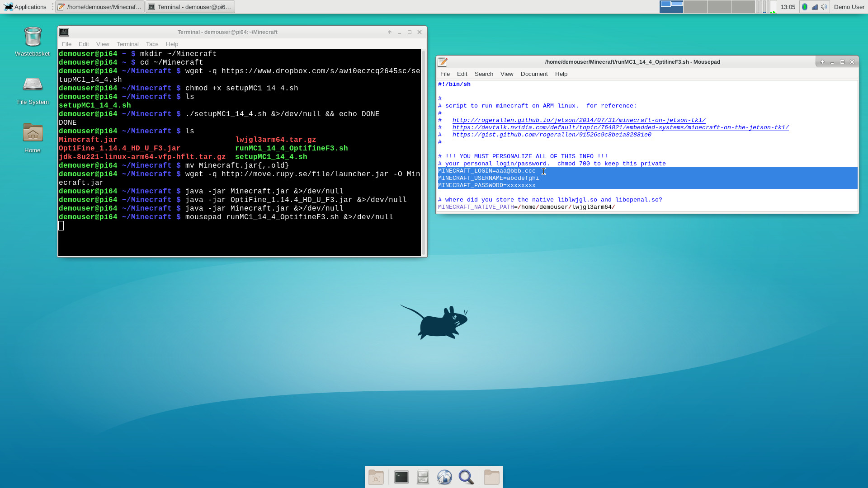
Task: Open the Home folder desktop icon
Action: [x=33, y=133]
